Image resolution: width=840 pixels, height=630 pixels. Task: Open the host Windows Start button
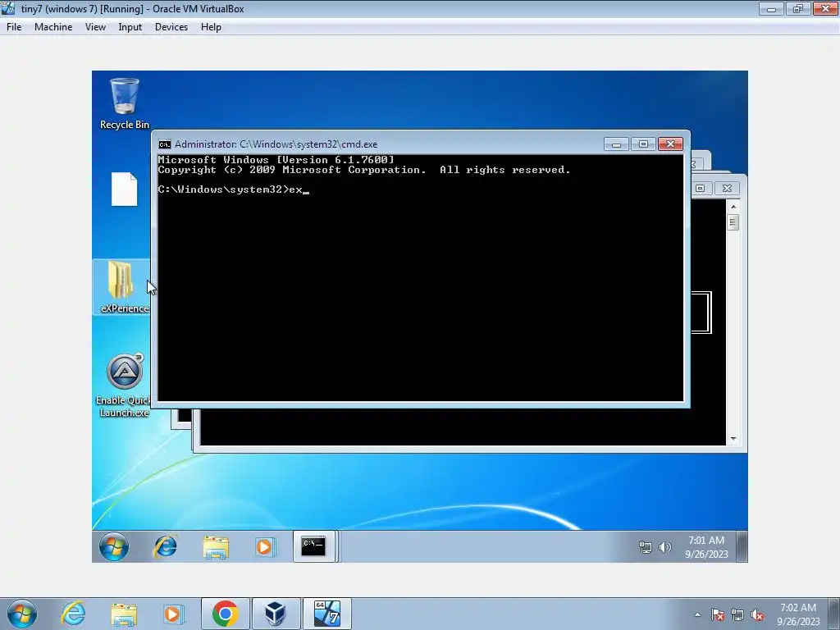pyautogui.click(x=22, y=614)
